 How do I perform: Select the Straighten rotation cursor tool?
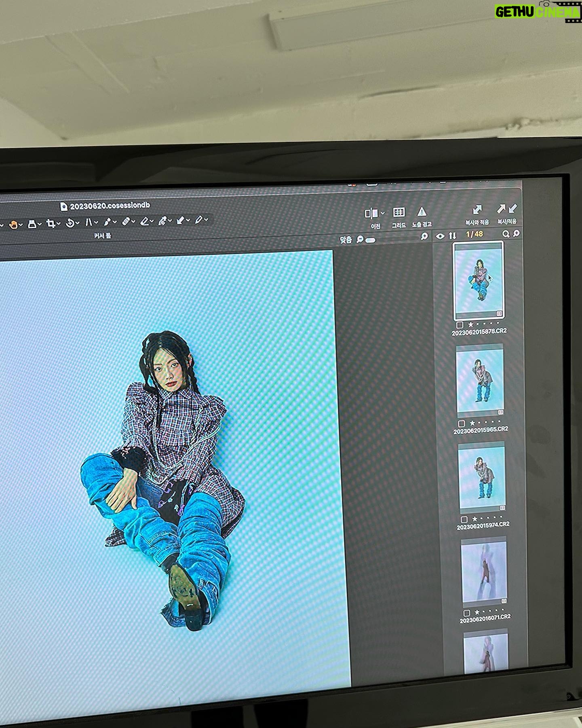point(70,223)
